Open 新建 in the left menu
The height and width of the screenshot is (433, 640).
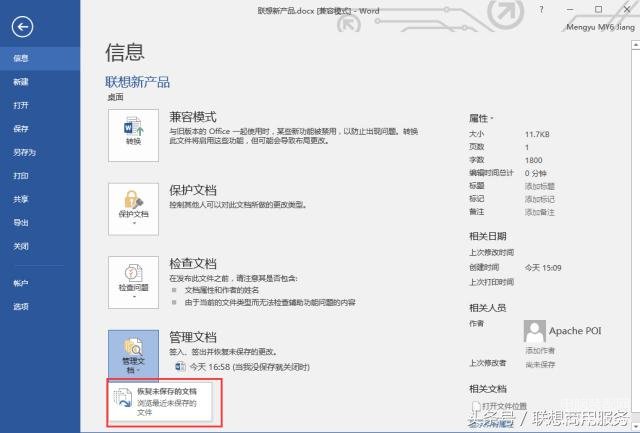[x=40, y=82]
